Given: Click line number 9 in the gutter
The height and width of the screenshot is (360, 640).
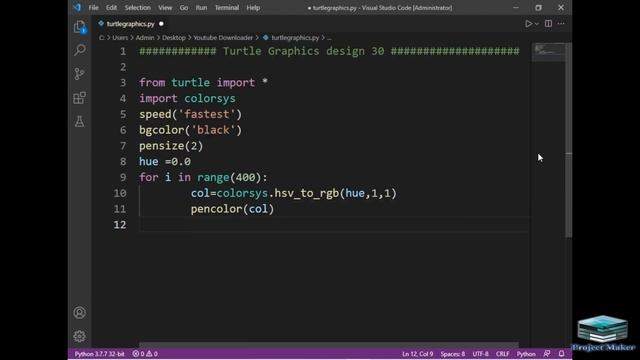Looking at the screenshot, I should (123, 178).
